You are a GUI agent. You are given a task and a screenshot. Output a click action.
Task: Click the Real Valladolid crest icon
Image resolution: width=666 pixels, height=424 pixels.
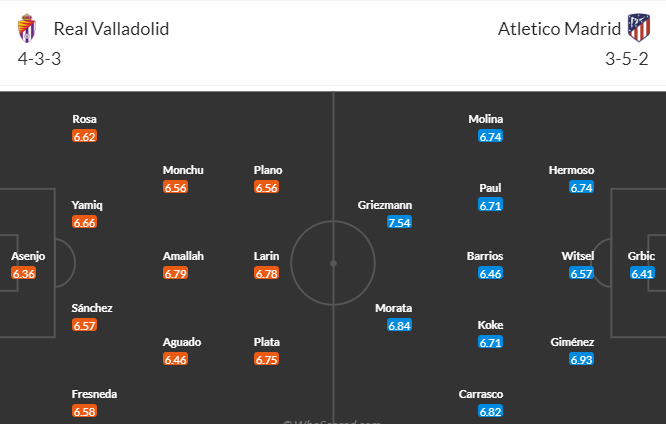tap(27, 28)
